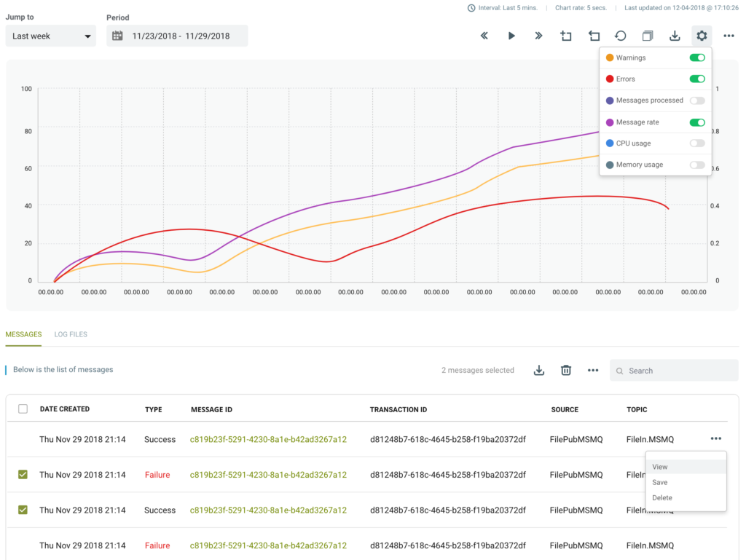Click the copy/duplicate windows icon
The height and width of the screenshot is (560, 746).
click(x=648, y=36)
